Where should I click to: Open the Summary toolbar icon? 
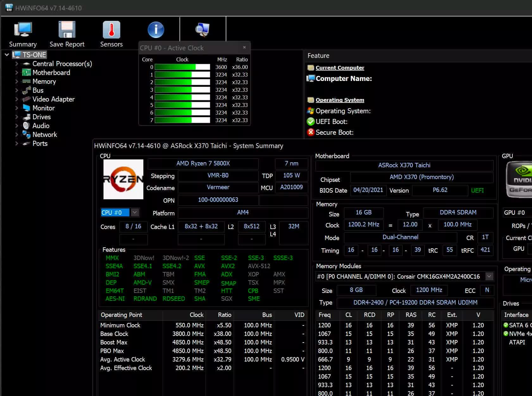pos(23,34)
